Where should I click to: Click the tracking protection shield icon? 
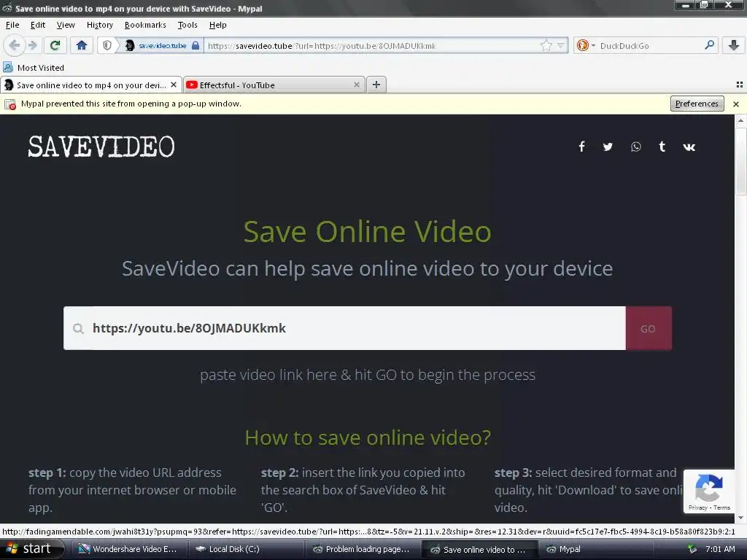pos(107,45)
